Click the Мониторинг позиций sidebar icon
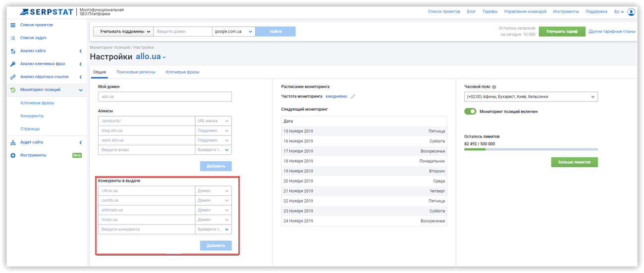 click(x=13, y=90)
